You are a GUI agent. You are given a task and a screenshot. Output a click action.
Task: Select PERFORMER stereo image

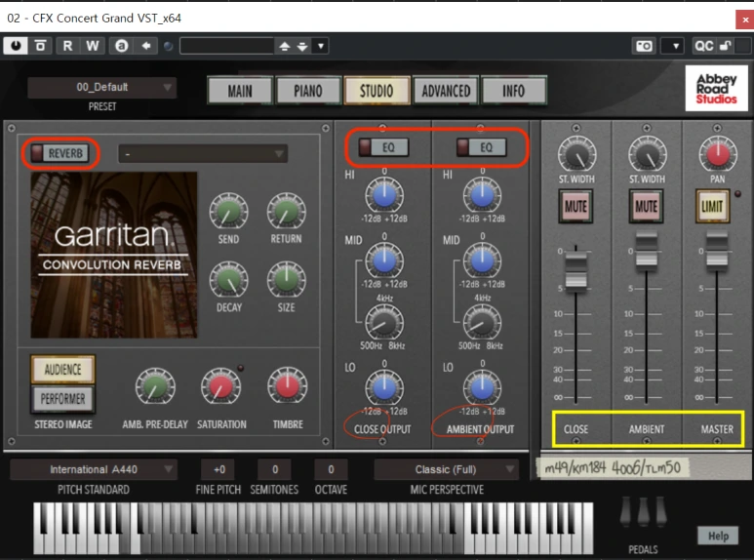63,399
